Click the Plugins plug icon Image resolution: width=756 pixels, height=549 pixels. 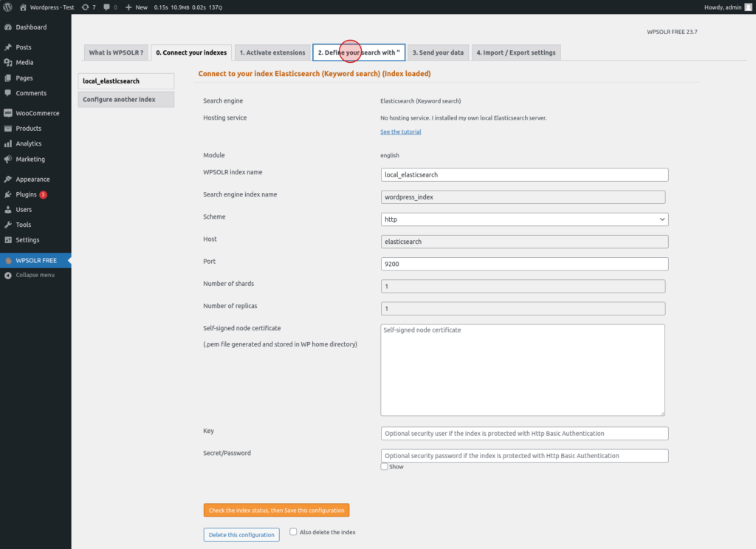[8, 194]
